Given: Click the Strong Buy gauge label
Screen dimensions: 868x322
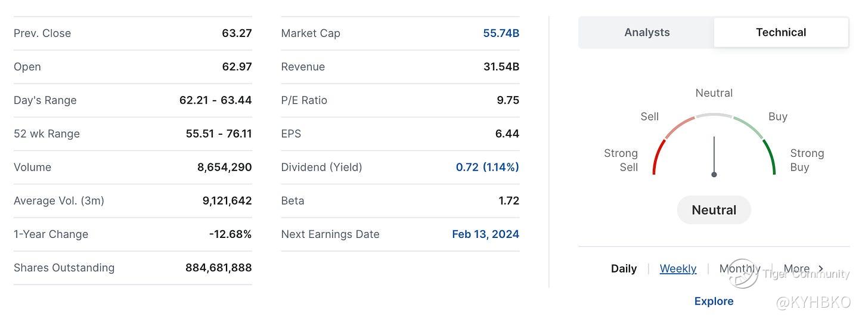Looking at the screenshot, I should tap(807, 160).
